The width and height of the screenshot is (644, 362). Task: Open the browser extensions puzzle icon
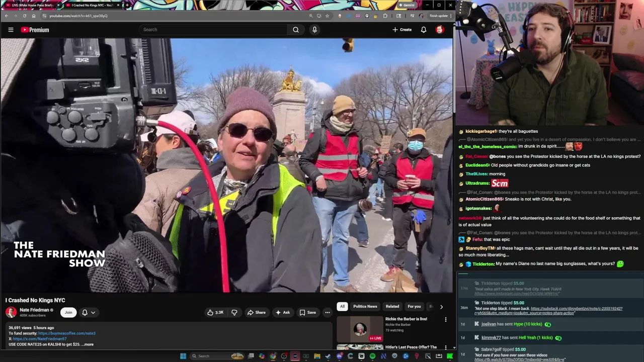point(385,16)
